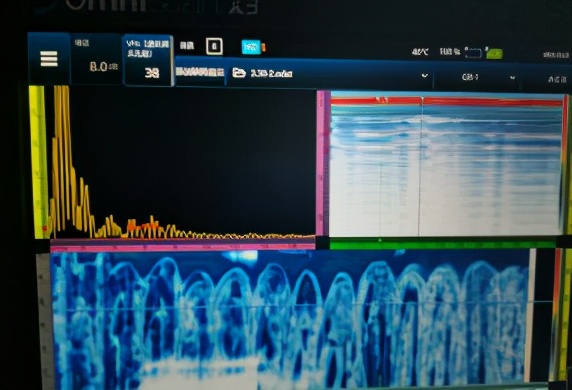Click the yellow vertical amplitude ruler
The width and height of the screenshot is (572, 390).
point(39,162)
